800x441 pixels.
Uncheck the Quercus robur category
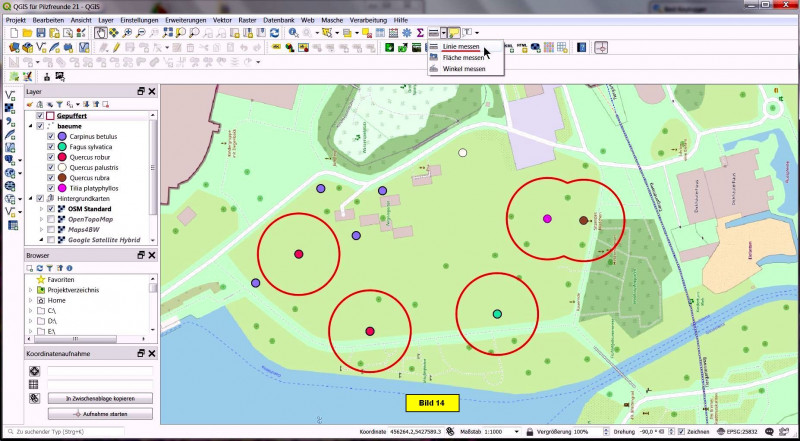[x=51, y=157]
